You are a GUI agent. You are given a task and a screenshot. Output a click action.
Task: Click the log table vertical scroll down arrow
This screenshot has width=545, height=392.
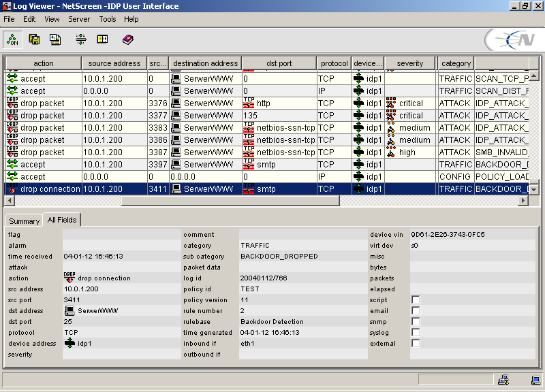point(534,189)
